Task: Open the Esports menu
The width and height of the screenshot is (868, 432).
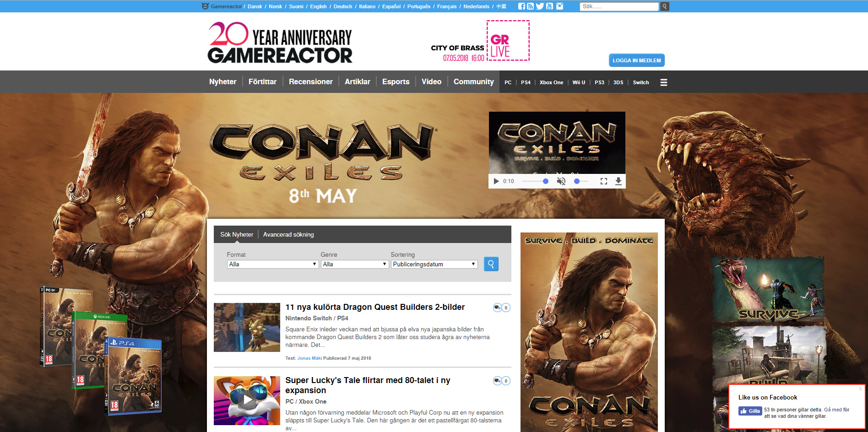Action: [396, 81]
